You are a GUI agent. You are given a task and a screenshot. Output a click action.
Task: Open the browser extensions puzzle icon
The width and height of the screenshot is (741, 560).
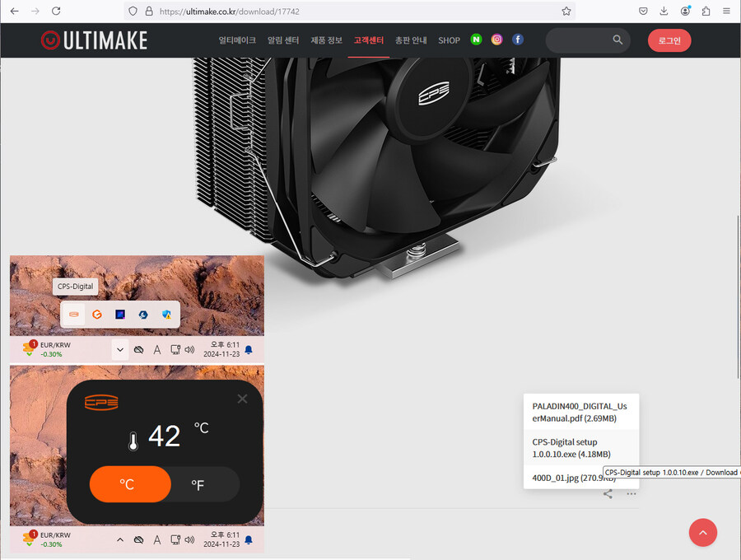click(x=706, y=12)
